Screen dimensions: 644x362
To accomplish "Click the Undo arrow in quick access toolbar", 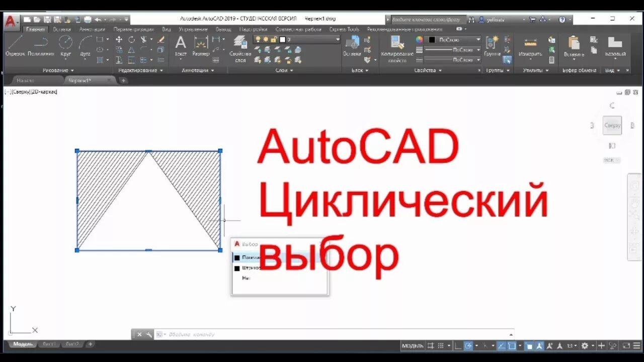I will coord(98,20).
